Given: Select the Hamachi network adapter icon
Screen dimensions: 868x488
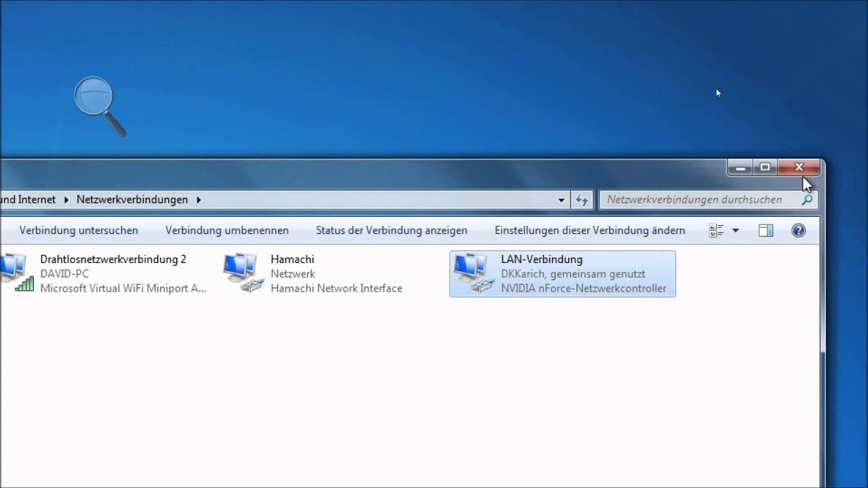Looking at the screenshot, I should coord(243,273).
